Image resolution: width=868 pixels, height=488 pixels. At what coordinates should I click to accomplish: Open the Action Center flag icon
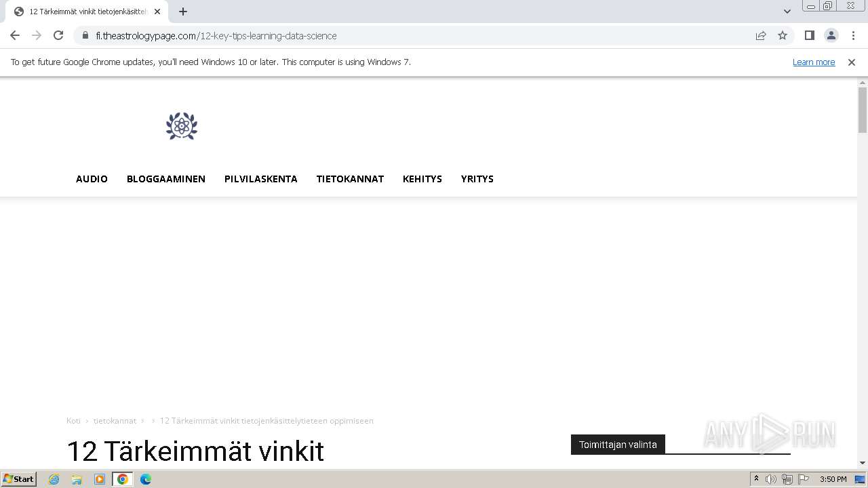802,479
